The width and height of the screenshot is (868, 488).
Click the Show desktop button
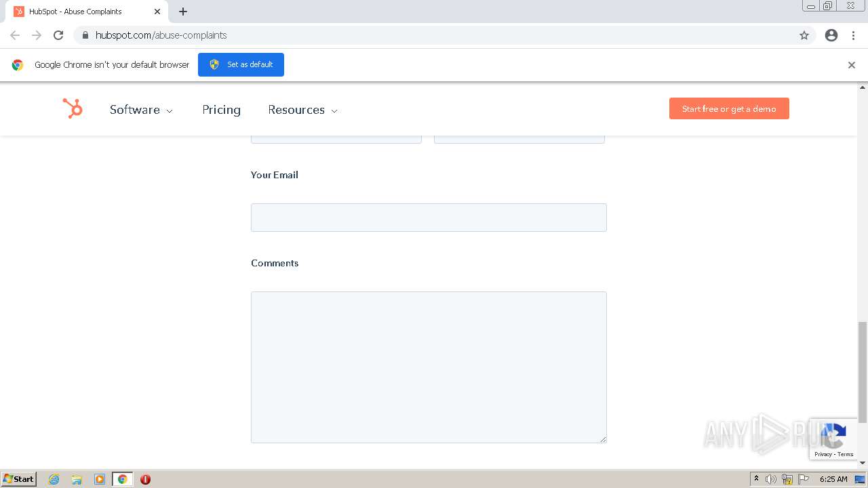click(x=861, y=479)
